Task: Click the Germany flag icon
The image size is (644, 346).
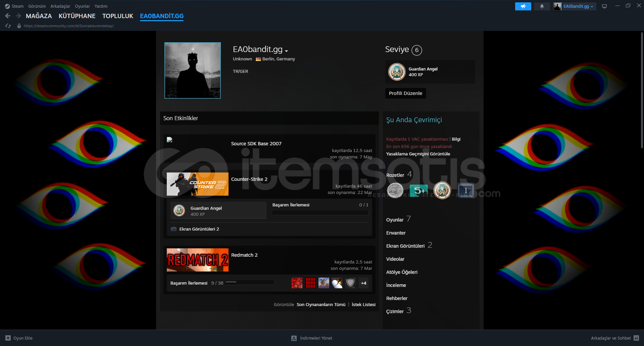Action: click(258, 59)
